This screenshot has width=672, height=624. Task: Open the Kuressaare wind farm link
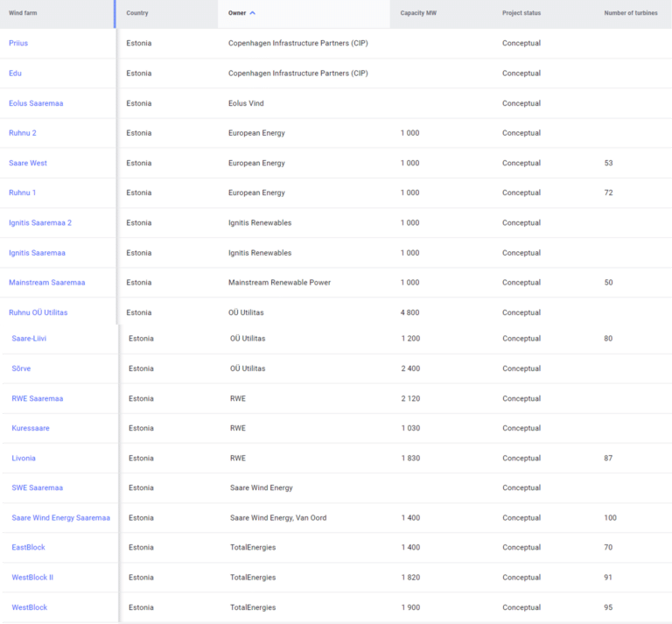31,428
